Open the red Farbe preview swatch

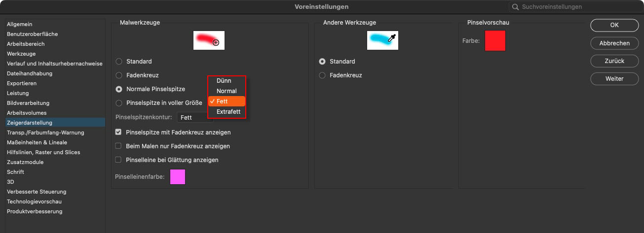[x=495, y=41]
